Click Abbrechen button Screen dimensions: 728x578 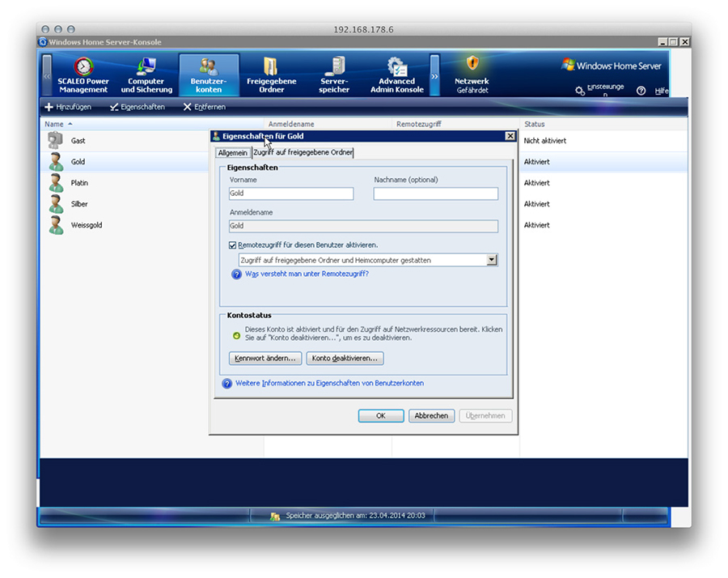pyautogui.click(x=431, y=415)
